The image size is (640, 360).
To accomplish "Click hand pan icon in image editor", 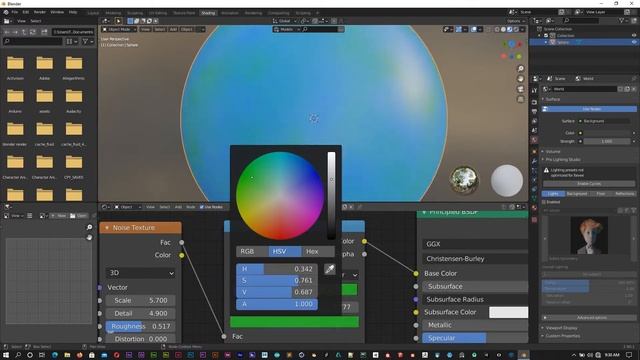I will pyautogui.click(x=89, y=237).
